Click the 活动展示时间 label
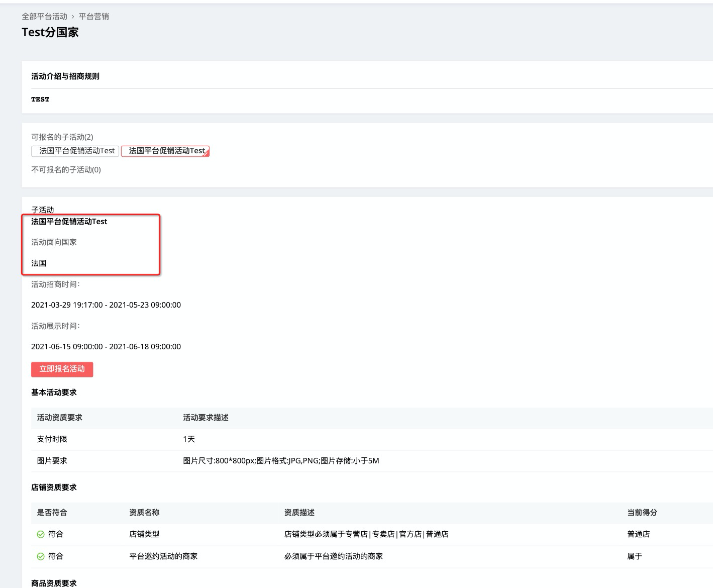Image resolution: width=713 pixels, height=588 pixels. pyautogui.click(x=55, y=326)
